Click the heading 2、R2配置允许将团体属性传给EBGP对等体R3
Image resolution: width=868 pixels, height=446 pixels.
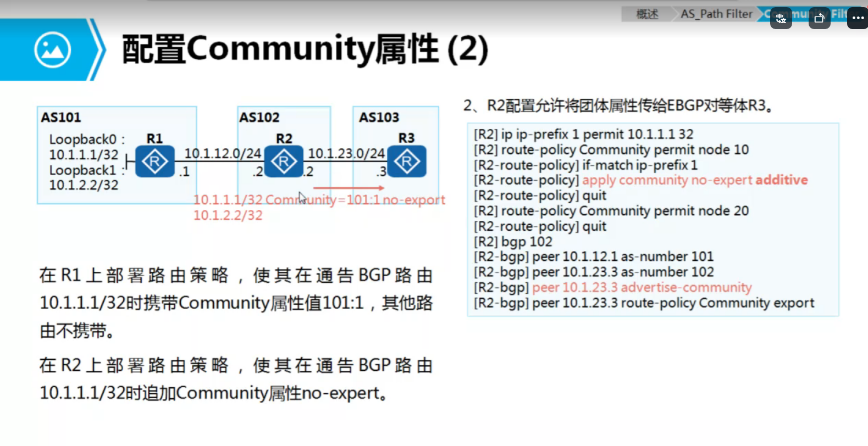(618, 105)
